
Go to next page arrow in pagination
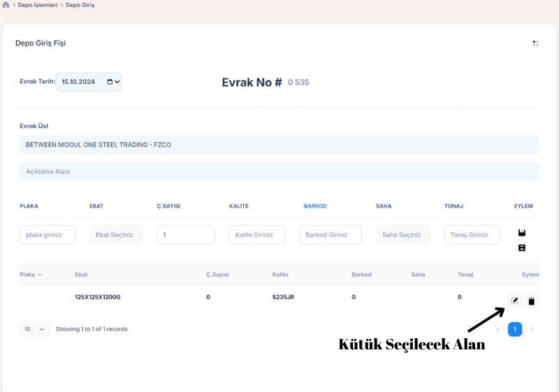point(532,329)
